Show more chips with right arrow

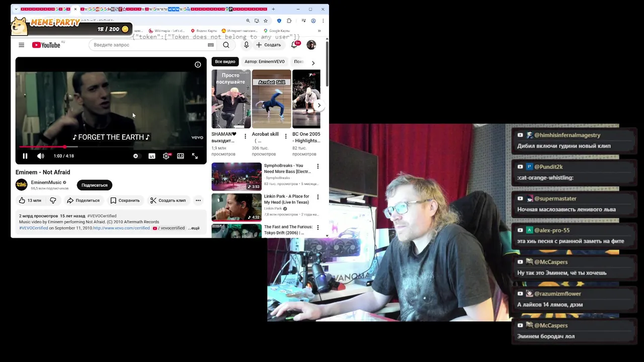[313, 63]
